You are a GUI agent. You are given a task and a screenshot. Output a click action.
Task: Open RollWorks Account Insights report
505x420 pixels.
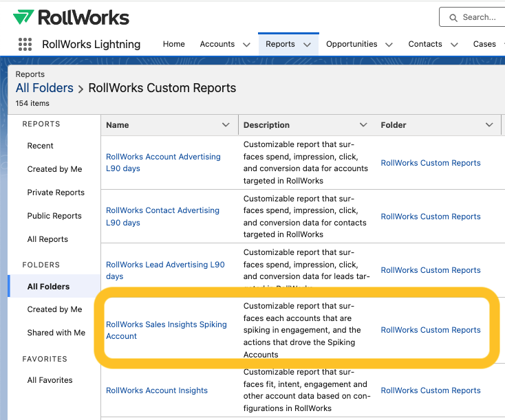tap(157, 390)
